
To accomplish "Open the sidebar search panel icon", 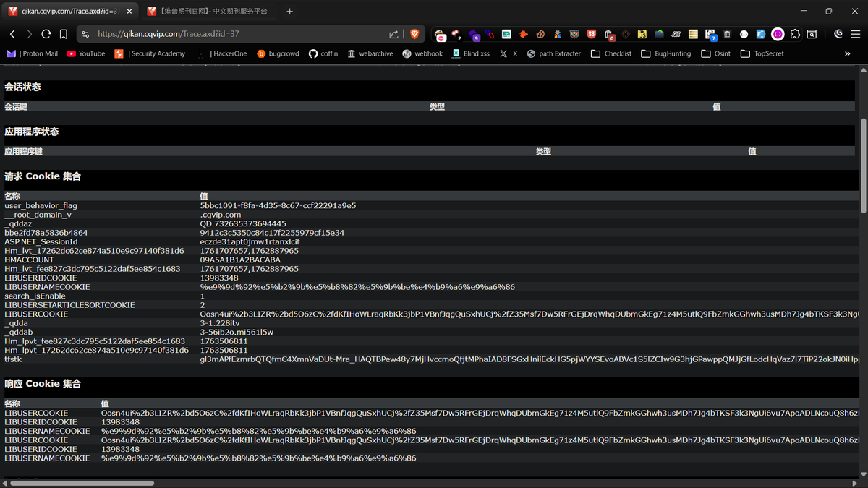I will pyautogui.click(x=812, y=34).
